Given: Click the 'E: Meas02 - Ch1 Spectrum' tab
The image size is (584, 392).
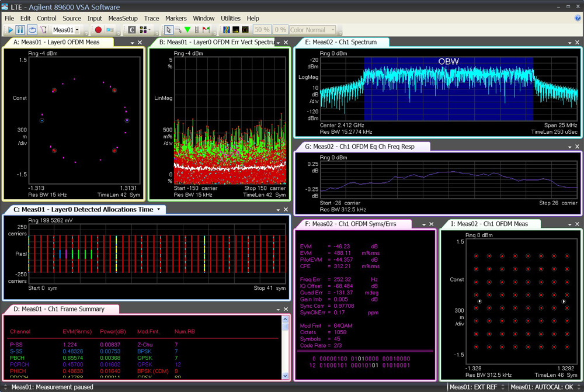Looking at the screenshot, I should click(345, 42).
